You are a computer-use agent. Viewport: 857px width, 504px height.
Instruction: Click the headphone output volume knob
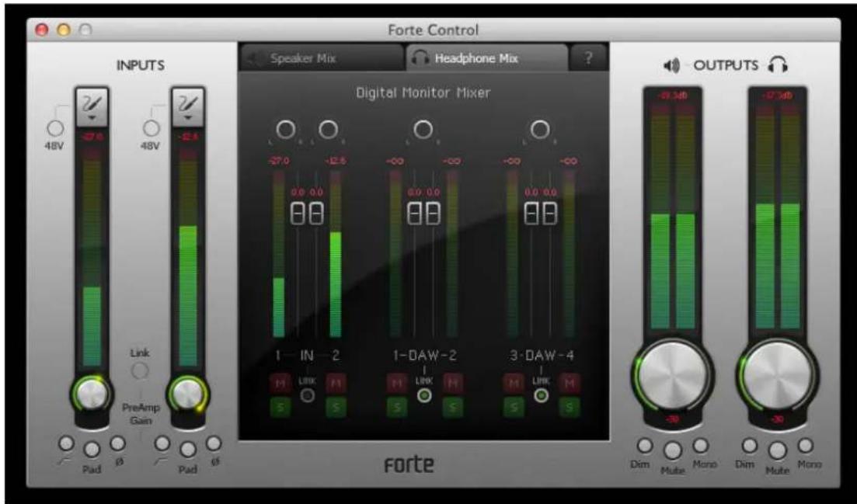779,375
